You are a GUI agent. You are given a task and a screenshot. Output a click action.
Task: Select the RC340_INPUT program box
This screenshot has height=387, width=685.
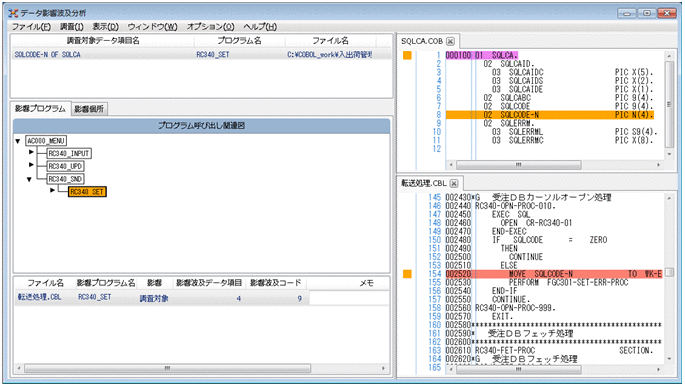69,153
